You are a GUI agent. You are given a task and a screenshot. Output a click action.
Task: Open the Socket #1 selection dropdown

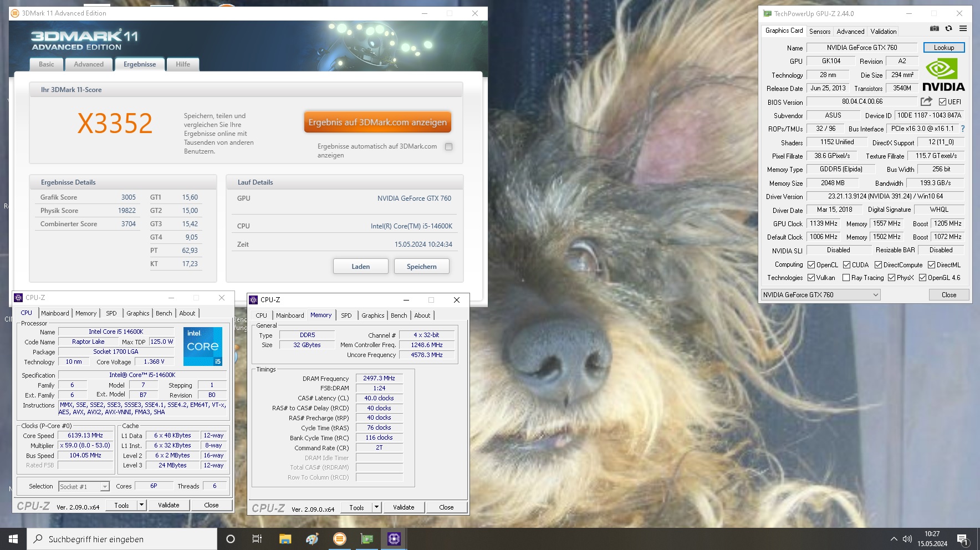[x=84, y=487]
